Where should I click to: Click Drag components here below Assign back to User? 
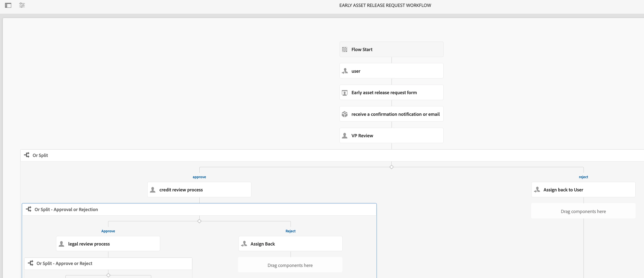coord(583,211)
